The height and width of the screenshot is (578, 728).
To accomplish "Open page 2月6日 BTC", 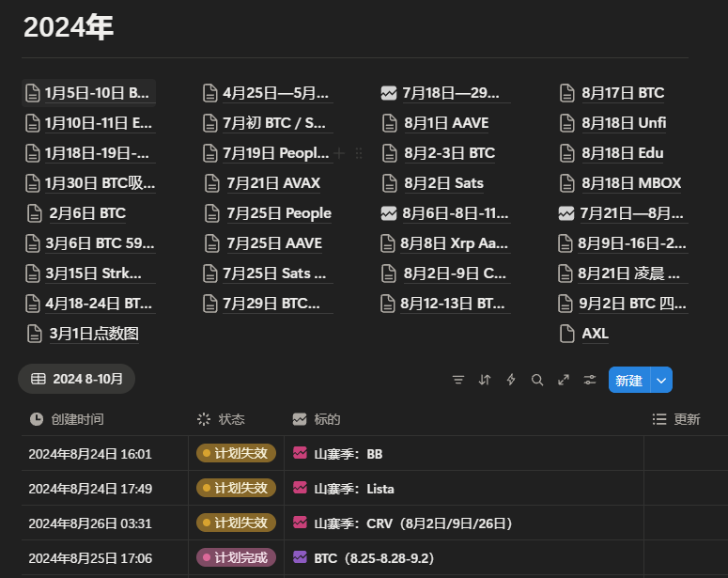I will tap(87, 213).
